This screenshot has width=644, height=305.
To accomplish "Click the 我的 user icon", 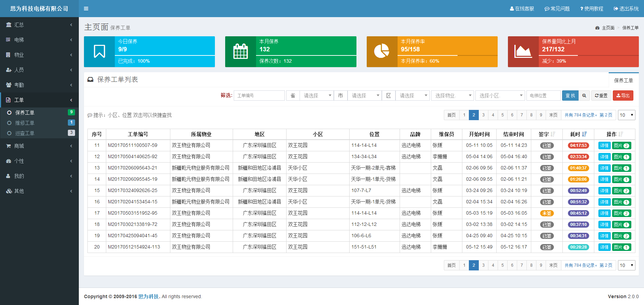I will [x=8, y=176].
